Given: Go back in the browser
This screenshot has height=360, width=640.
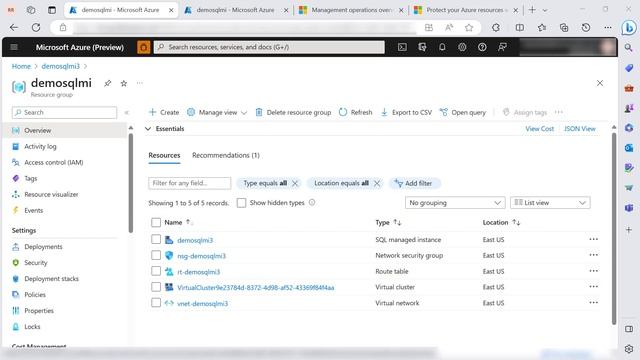Looking at the screenshot, I should click(14, 27).
